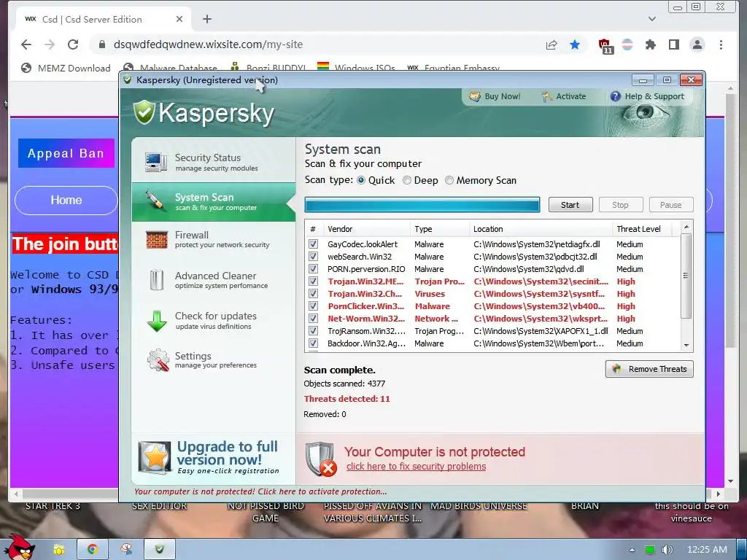Open Settings gear icon in Kaspersky

[x=158, y=360]
